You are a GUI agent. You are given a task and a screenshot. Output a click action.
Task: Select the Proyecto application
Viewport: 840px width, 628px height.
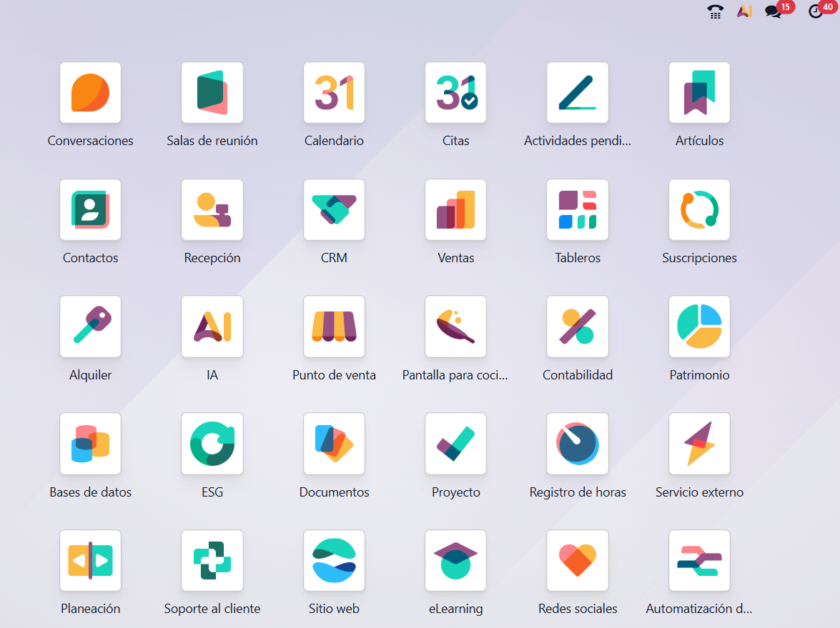pyautogui.click(x=455, y=443)
